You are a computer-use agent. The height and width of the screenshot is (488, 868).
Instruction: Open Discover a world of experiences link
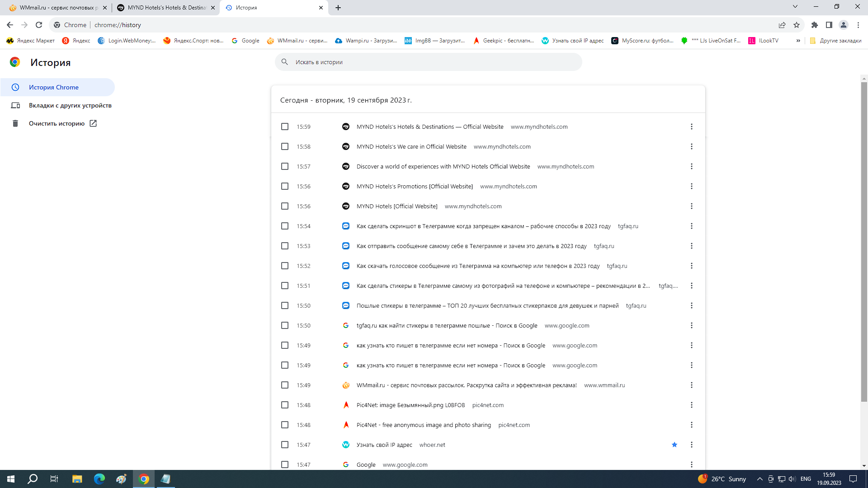click(x=443, y=166)
